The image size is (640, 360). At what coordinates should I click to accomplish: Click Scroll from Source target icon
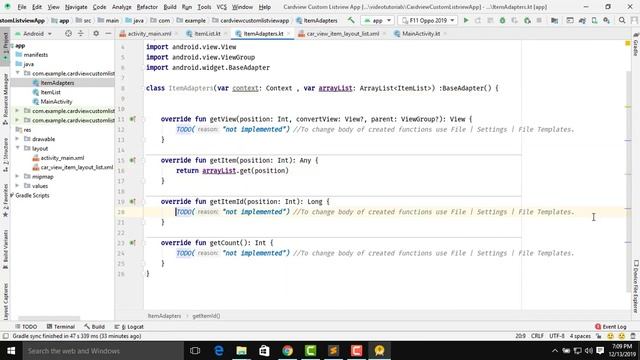coord(68,33)
